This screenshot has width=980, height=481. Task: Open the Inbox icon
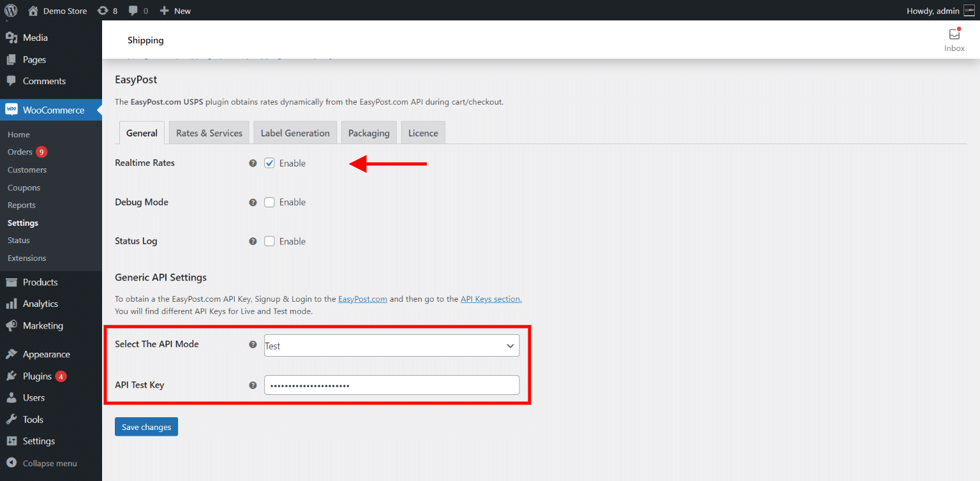[954, 34]
